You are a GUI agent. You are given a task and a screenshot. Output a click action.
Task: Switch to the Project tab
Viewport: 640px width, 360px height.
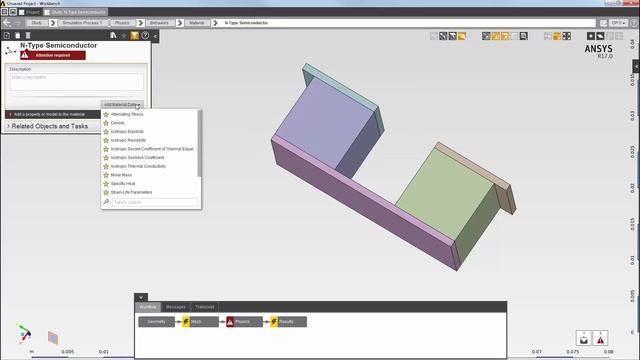(x=30, y=12)
